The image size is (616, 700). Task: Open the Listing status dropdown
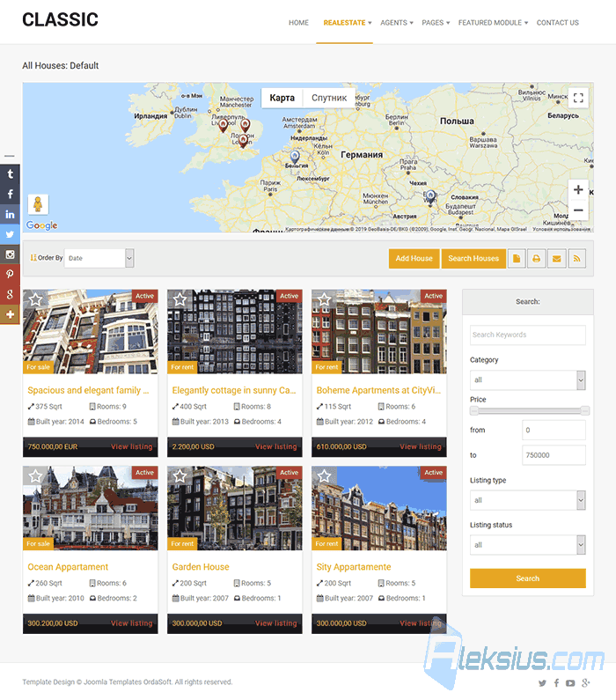(x=527, y=545)
